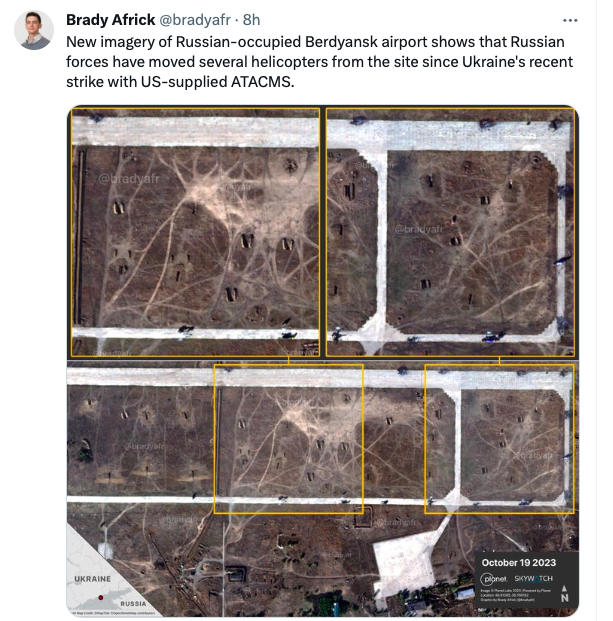The width and height of the screenshot is (613, 621).
Task: Click the white concrete apron near image bottom
Action: click(406, 562)
